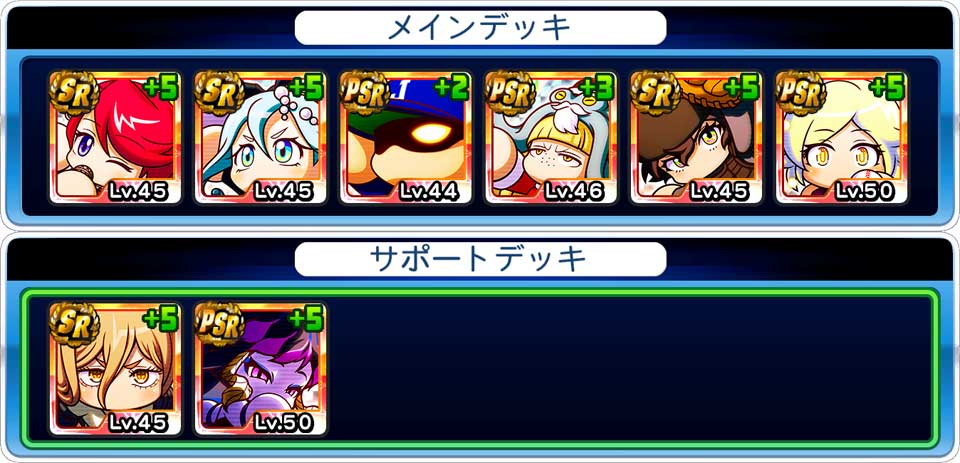This screenshot has height=463, width=960.
Task: Click the PSR badge on the white-haired card
Action: click(801, 93)
